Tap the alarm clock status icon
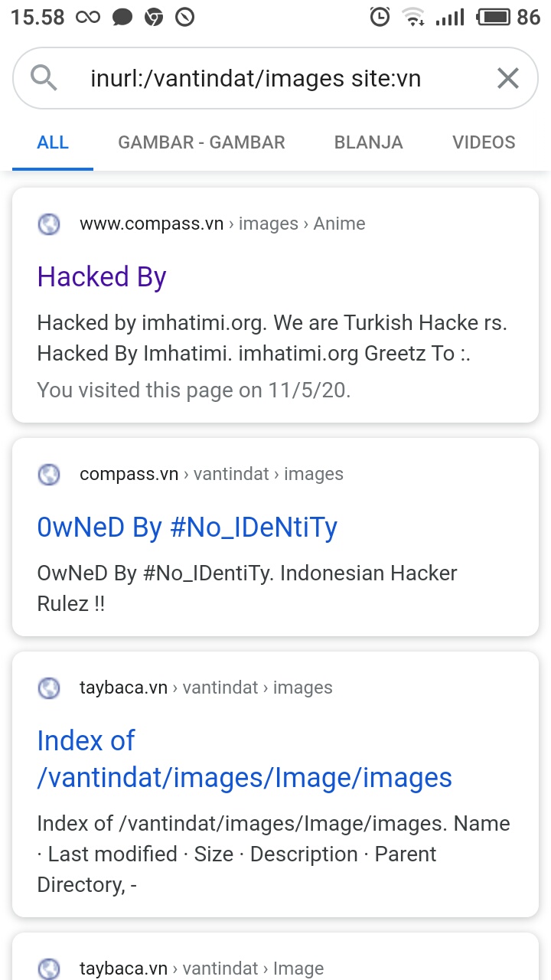551x980 pixels. pos(380,17)
